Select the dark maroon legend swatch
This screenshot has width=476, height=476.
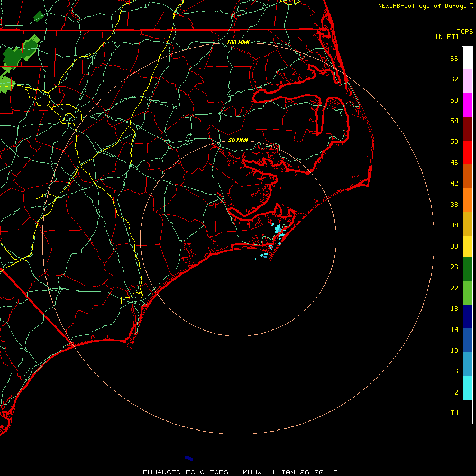click(x=467, y=129)
